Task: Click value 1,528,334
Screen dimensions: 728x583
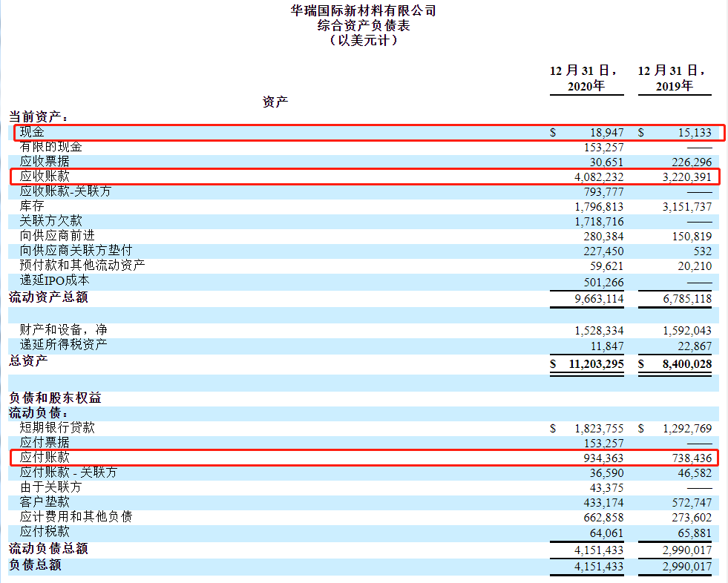Action: tap(599, 331)
